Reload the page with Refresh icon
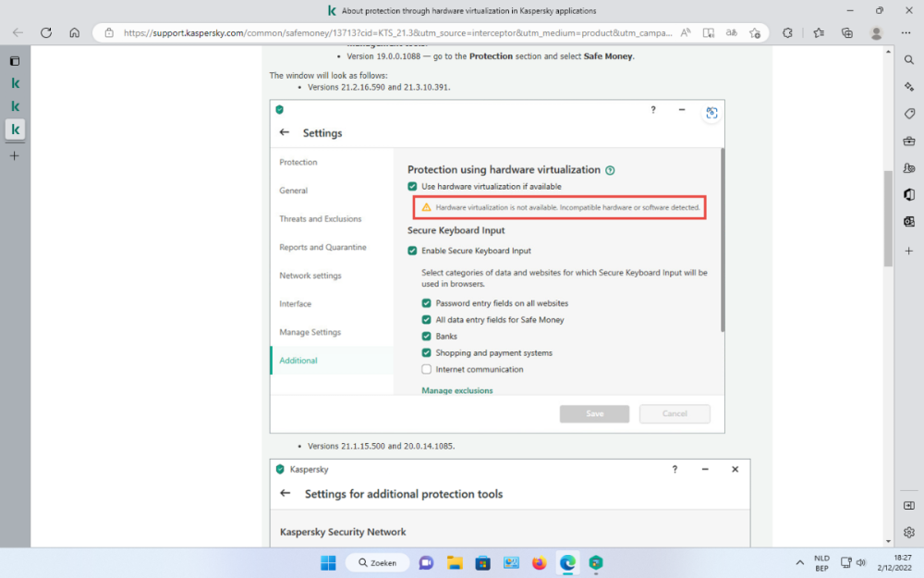The width and height of the screenshot is (924, 578). click(46, 33)
